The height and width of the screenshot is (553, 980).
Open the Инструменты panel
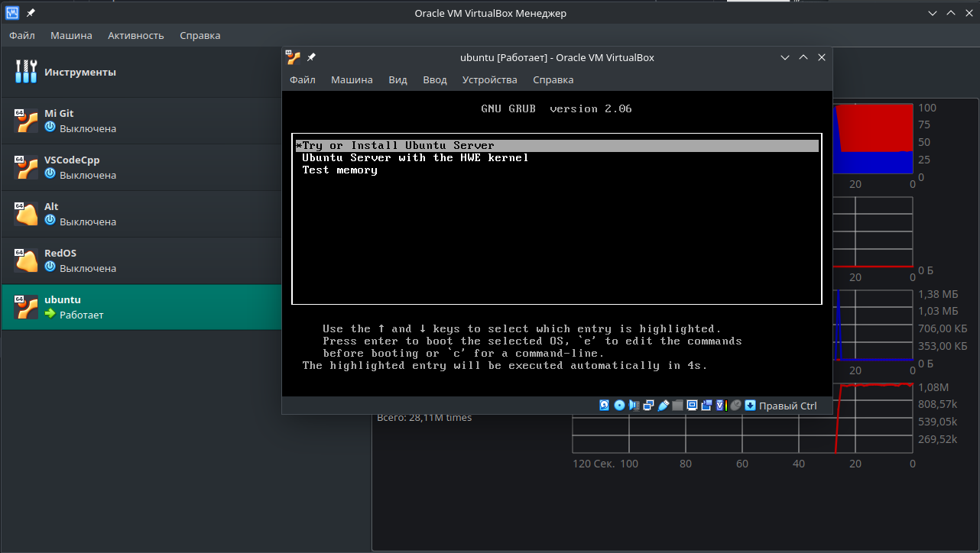(84, 72)
